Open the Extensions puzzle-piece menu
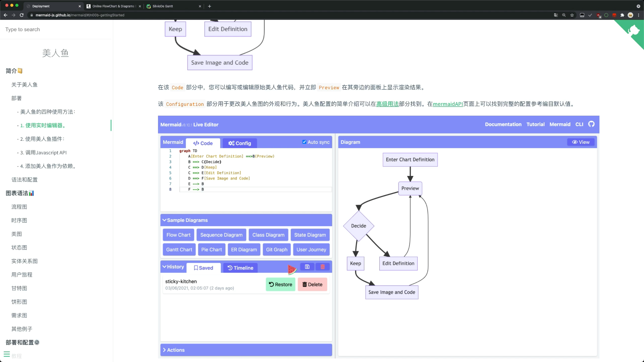This screenshot has height=362, width=644. point(622,15)
